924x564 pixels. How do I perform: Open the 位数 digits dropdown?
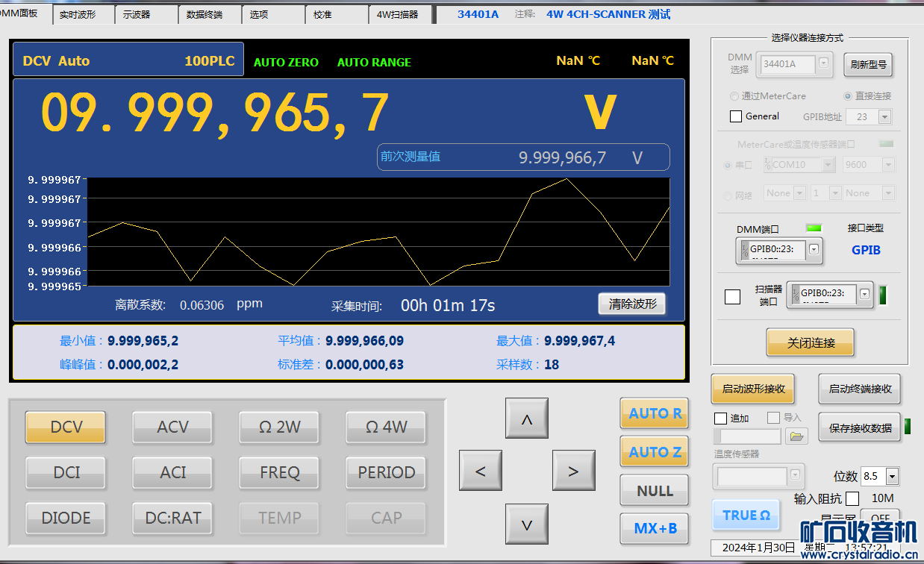click(x=891, y=476)
